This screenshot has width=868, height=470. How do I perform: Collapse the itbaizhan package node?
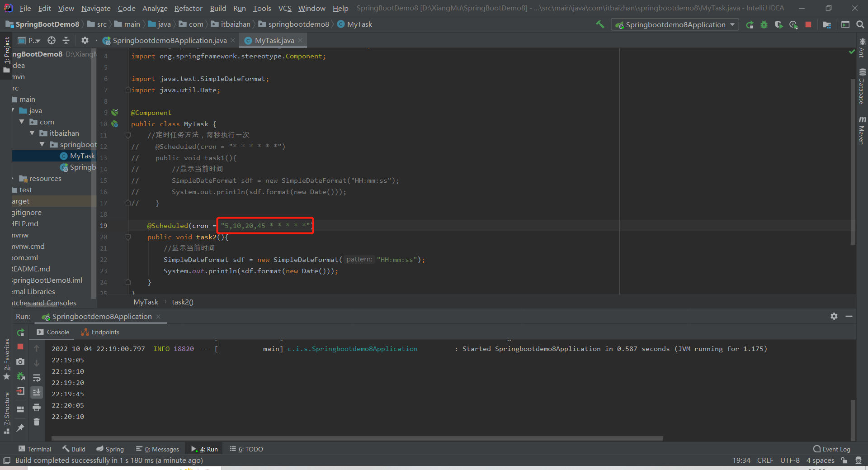(x=32, y=133)
